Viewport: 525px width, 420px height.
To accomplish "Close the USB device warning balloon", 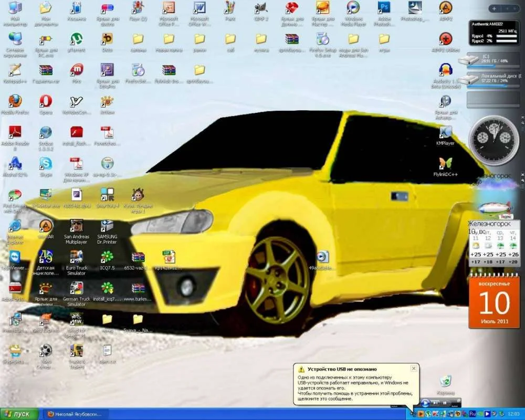I will pos(413,369).
